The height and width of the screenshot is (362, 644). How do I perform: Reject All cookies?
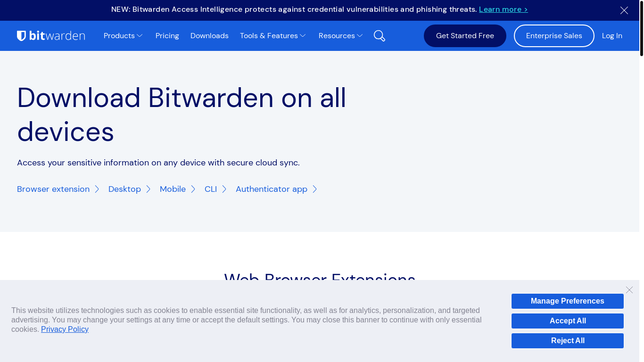568,341
